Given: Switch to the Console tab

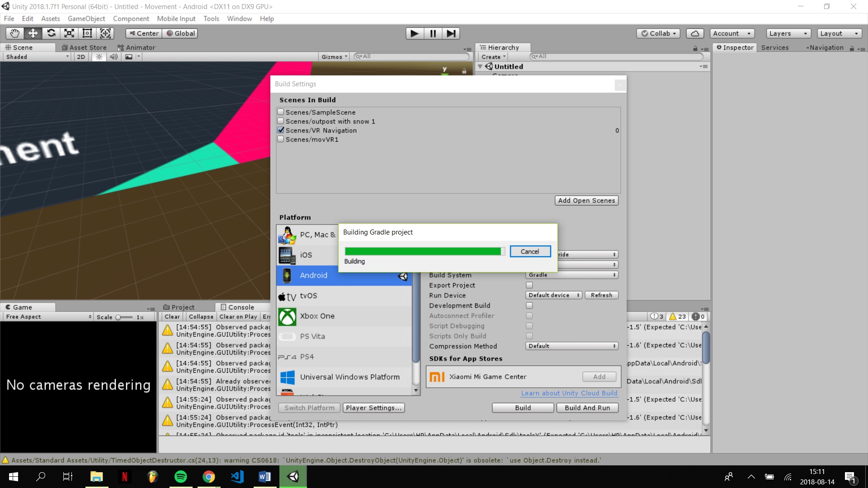Looking at the screenshot, I should pyautogui.click(x=242, y=307).
